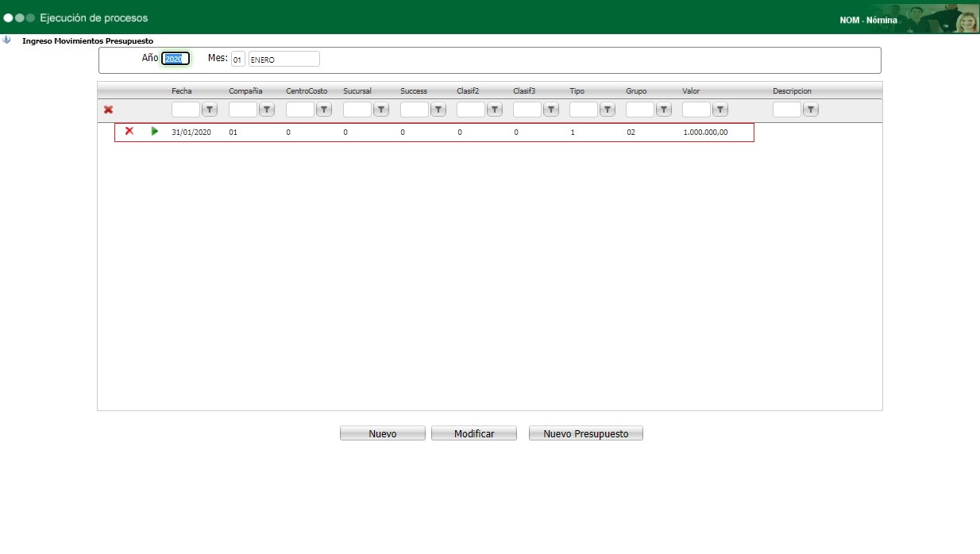
Task: Apply filter funnel for CentroCosto column
Action: 325,110
